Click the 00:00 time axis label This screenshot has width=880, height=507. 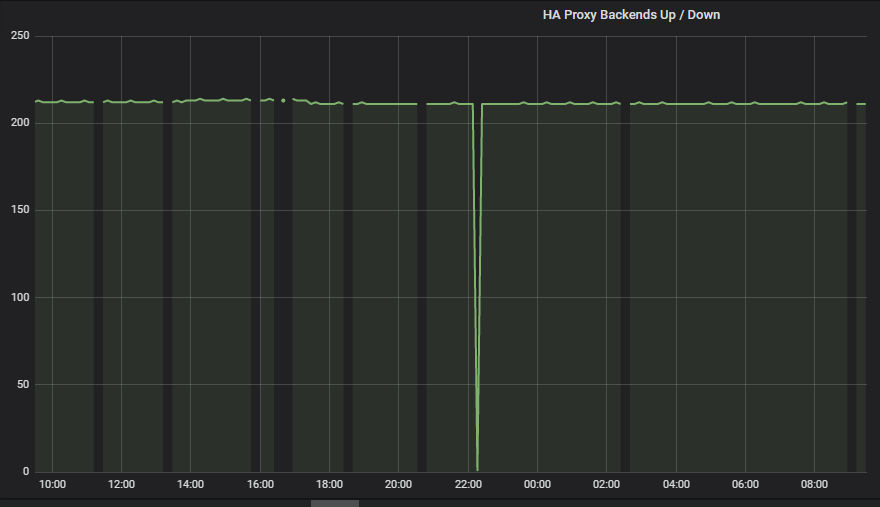click(537, 484)
